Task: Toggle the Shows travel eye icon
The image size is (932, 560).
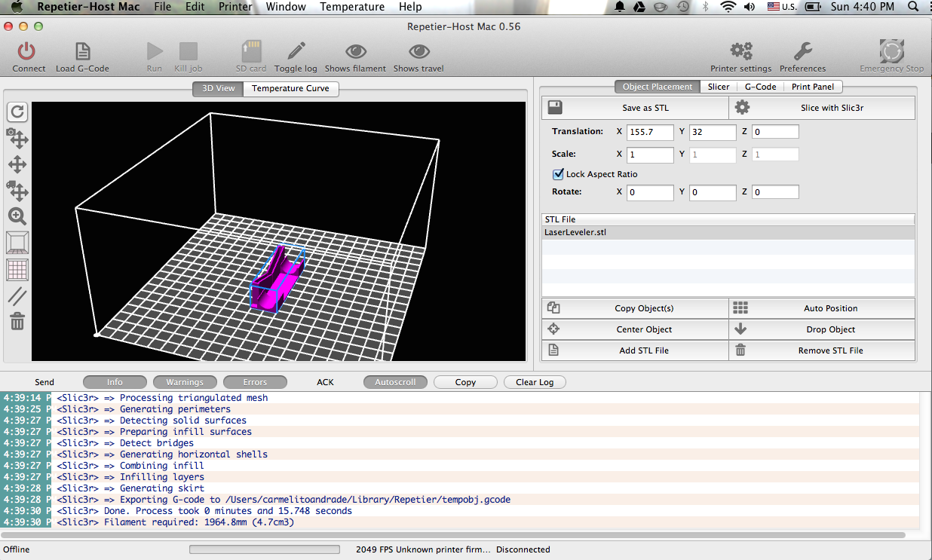Action: 418,51
